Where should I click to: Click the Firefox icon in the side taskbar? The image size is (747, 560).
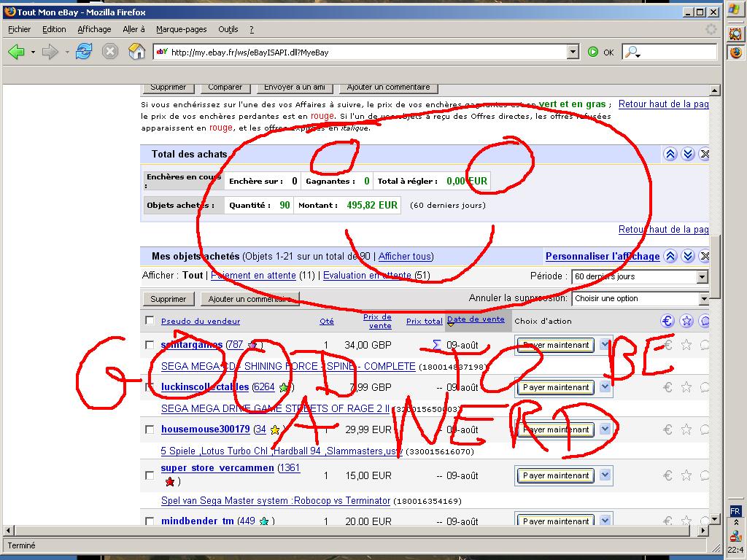click(735, 52)
